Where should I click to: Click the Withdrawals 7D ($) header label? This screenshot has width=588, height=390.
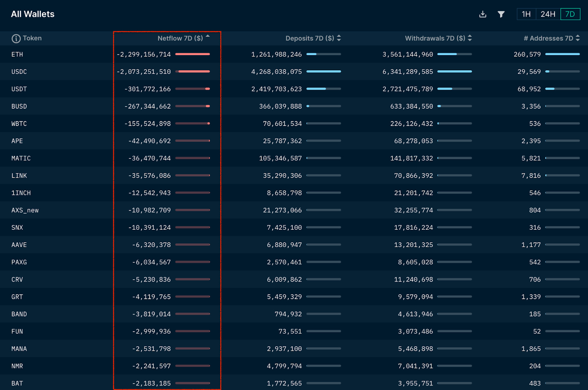click(435, 39)
